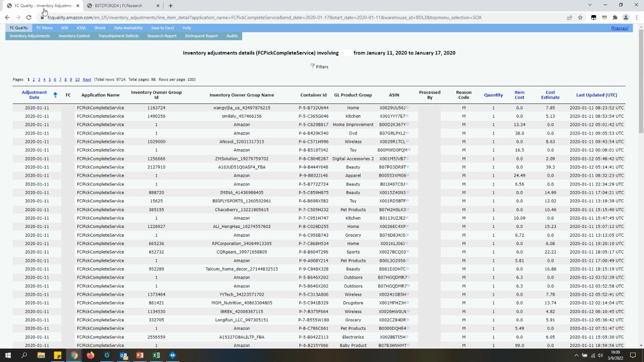Open the Extensions puzzle icon

coord(615,17)
